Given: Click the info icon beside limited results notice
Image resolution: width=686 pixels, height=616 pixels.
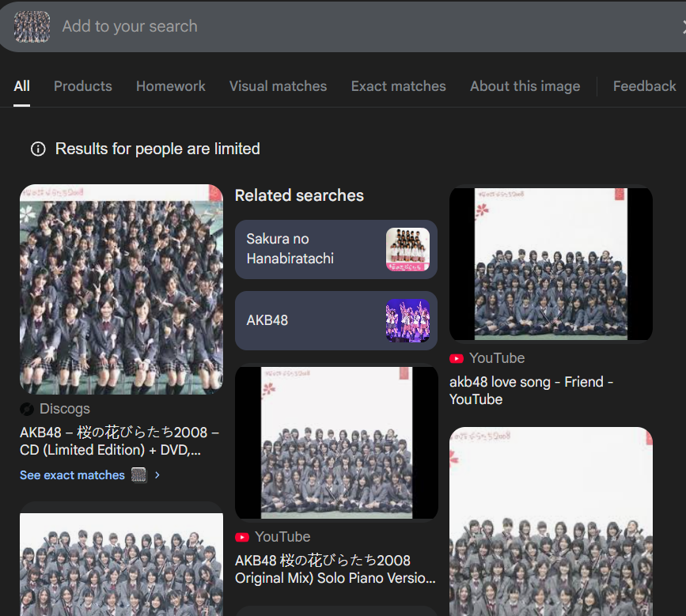Looking at the screenshot, I should click(38, 149).
